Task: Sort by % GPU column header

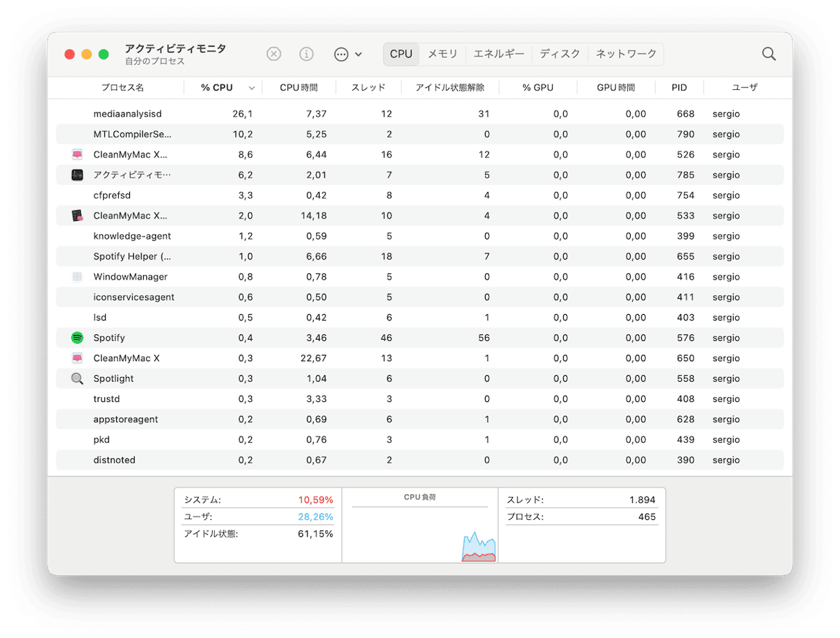Action: pyautogui.click(x=538, y=88)
